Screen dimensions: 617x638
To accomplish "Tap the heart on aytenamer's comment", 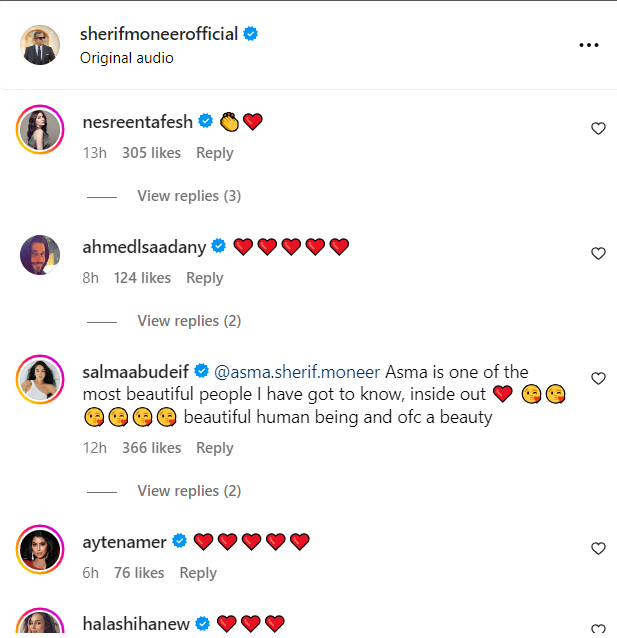I will (x=598, y=549).
